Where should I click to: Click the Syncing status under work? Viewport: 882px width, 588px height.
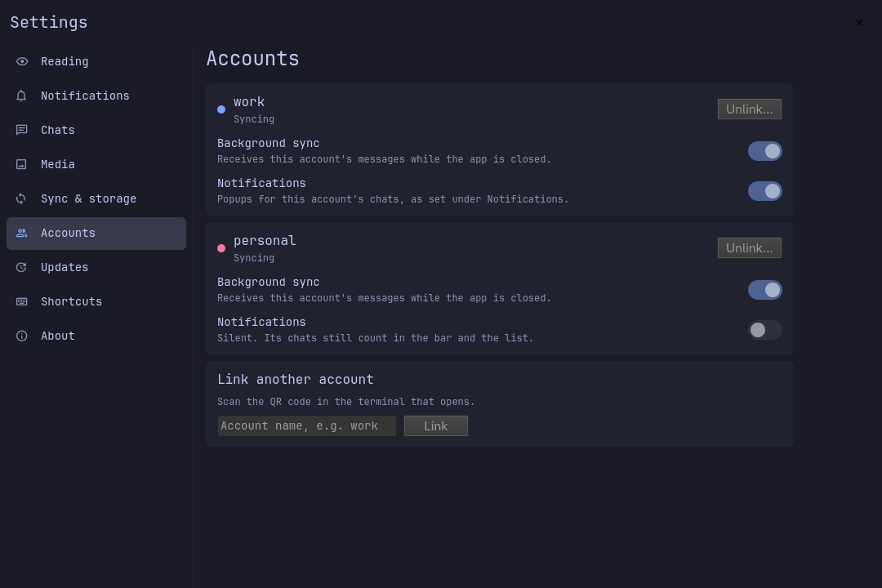(x=254, y=119)
